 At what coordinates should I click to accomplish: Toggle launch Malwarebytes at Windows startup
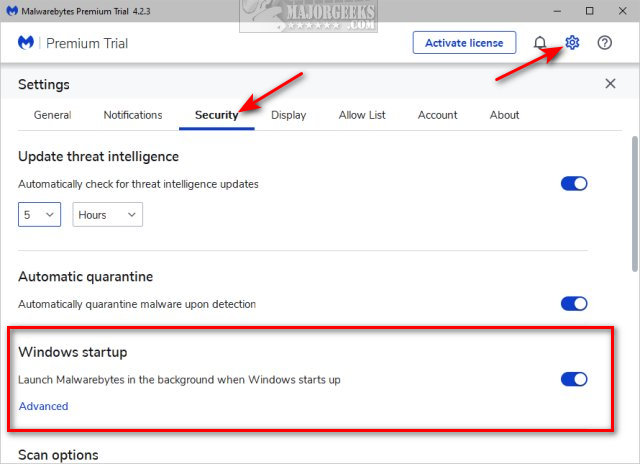573,379
